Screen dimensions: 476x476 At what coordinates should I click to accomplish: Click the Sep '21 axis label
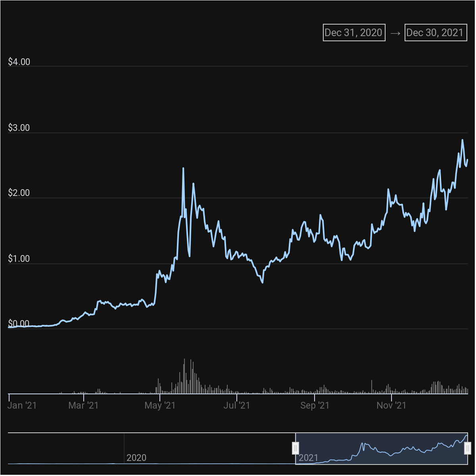tap(315, 405)
